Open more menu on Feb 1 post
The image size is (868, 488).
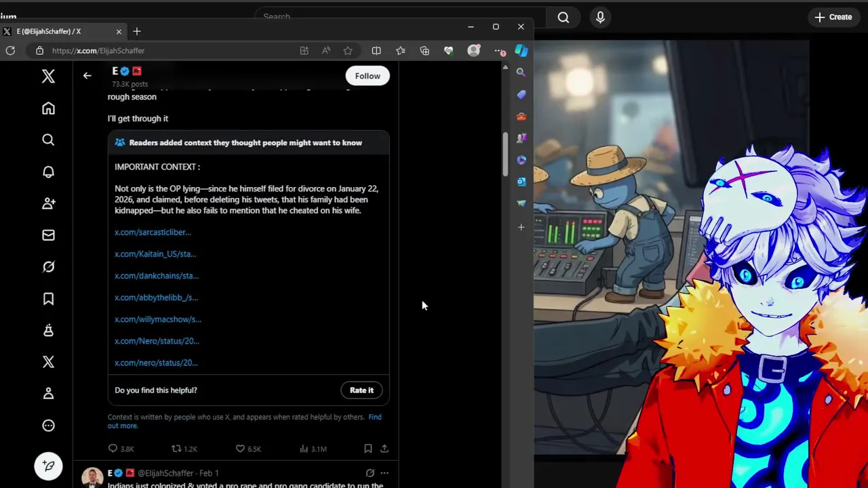(x=384, y=473)
